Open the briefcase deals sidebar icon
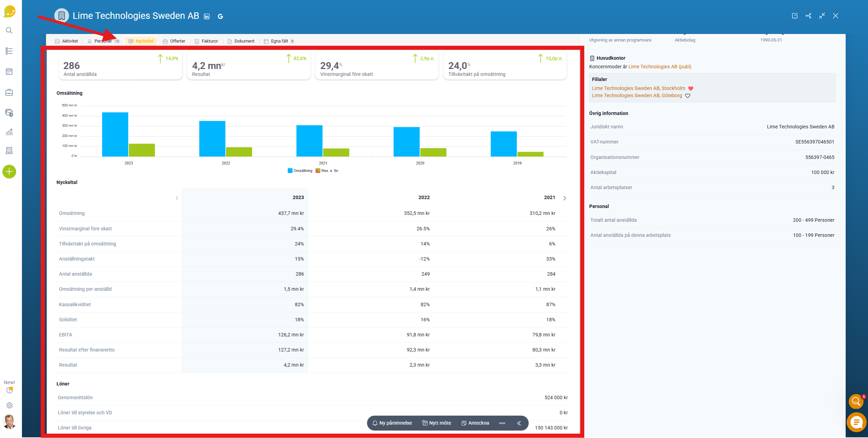Image resolution: width=868 pixels, height=438 pixels. pyautogui.click(x=9, y=92)
